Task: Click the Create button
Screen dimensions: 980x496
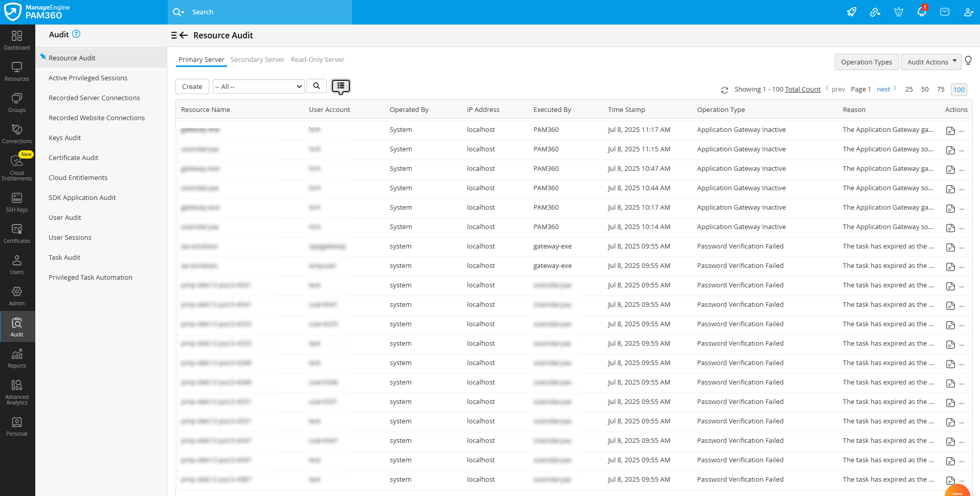Action: point(192,86)
